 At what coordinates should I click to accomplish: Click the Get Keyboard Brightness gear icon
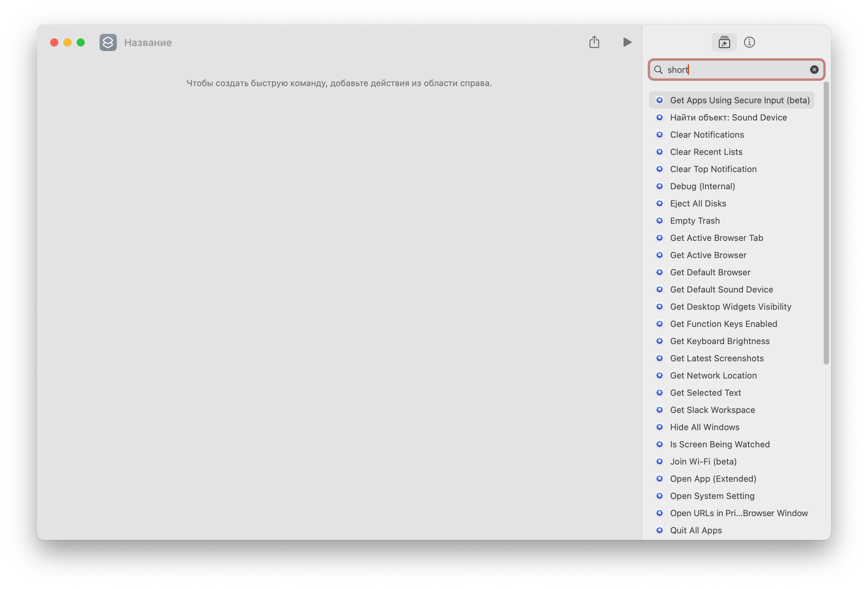(660, 341)
